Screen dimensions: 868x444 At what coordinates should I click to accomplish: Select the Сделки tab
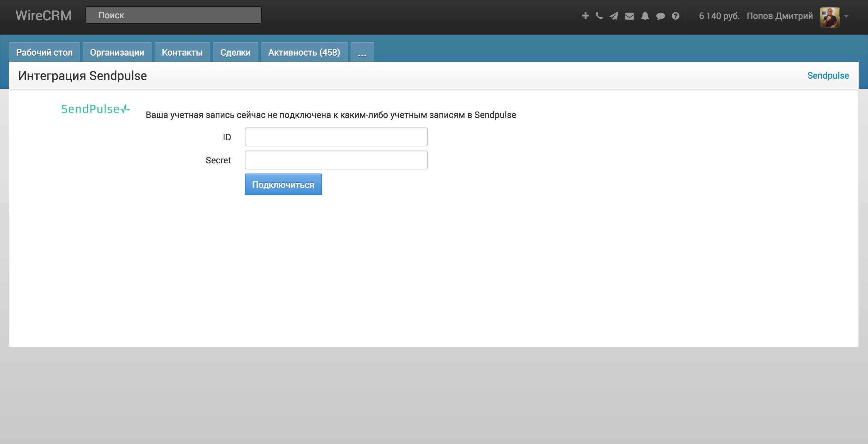click(235, 53)
